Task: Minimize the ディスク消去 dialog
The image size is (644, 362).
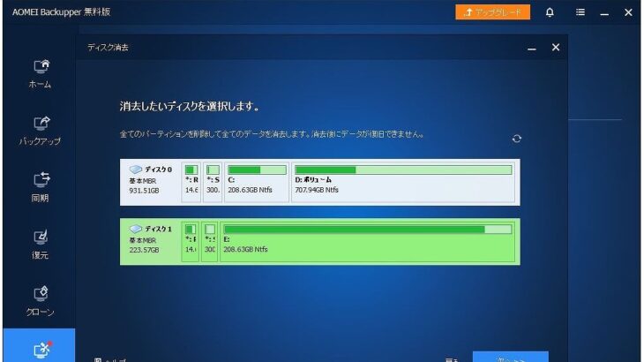Action: tap(532, 48)
